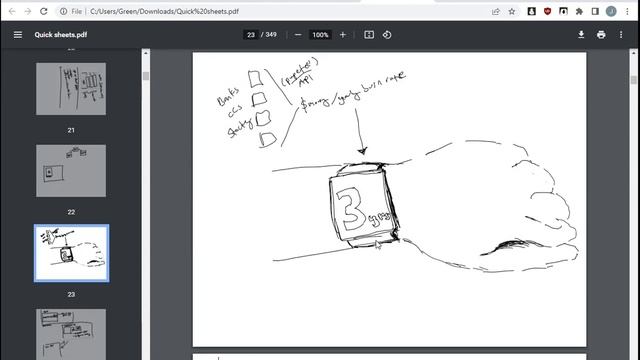Open the PDF viewer more actions menu

point(621,35)
